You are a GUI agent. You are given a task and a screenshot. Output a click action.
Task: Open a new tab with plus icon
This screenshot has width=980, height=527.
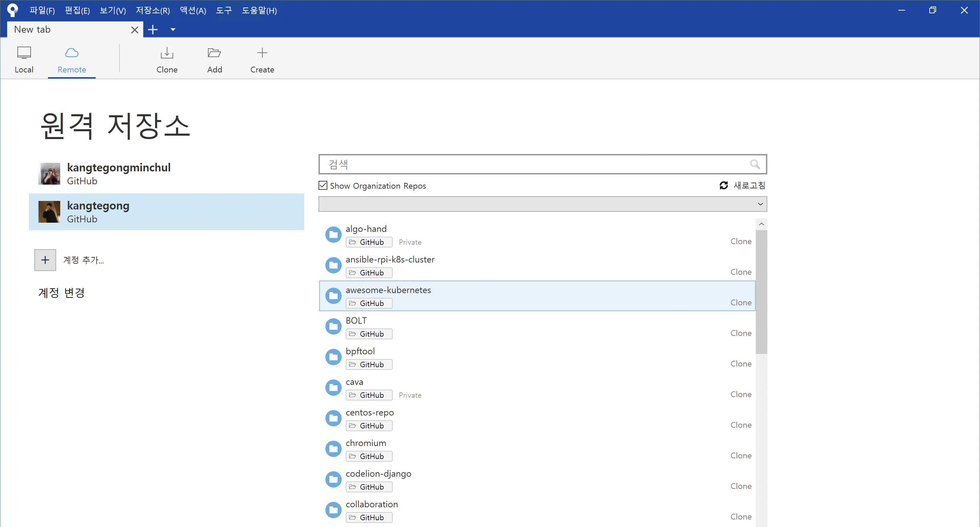pos(152,29)
